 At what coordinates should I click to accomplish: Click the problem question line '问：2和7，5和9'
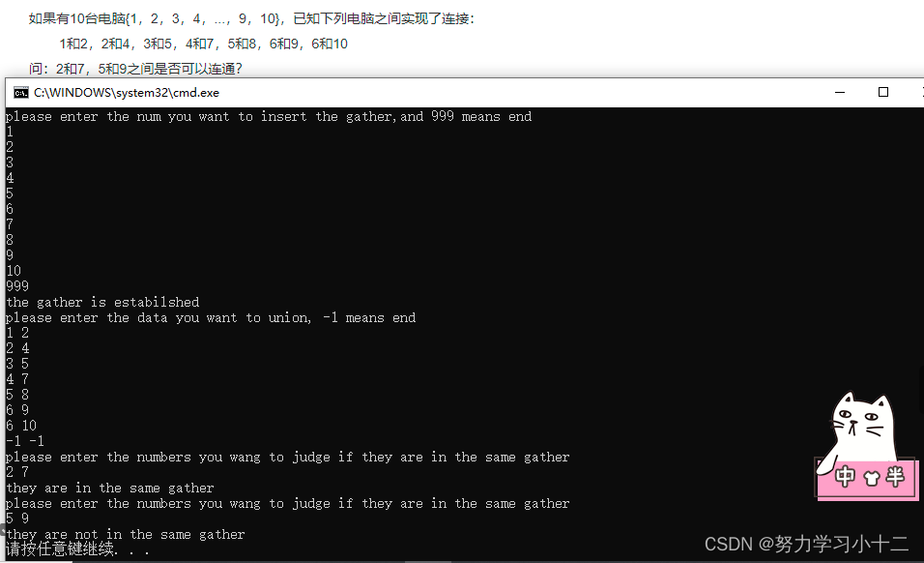tap(135, 69)
